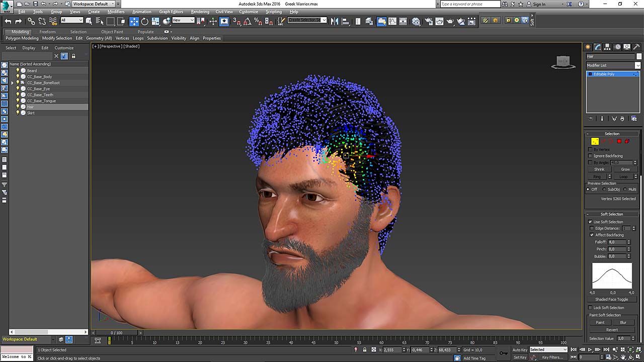Open the Align tool icon
The height and width of the screenshot is (362, 644).
click(346, 21)
